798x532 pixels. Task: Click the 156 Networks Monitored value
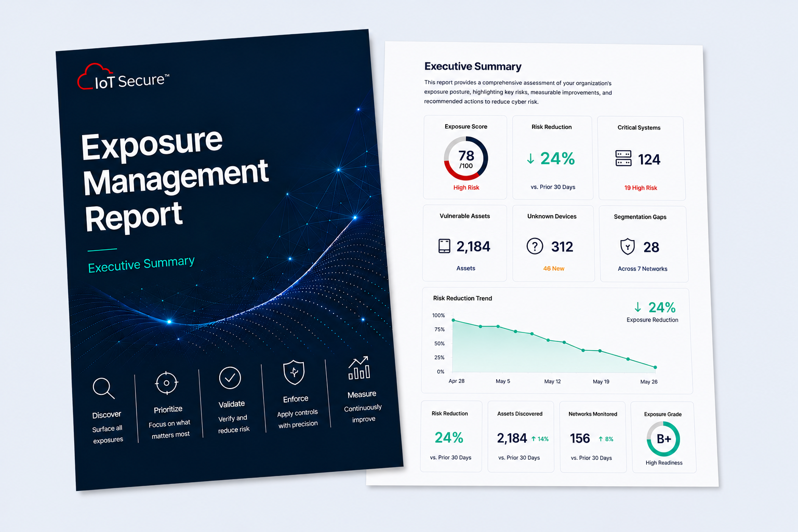pyautogui.click(x=580, y=438)
